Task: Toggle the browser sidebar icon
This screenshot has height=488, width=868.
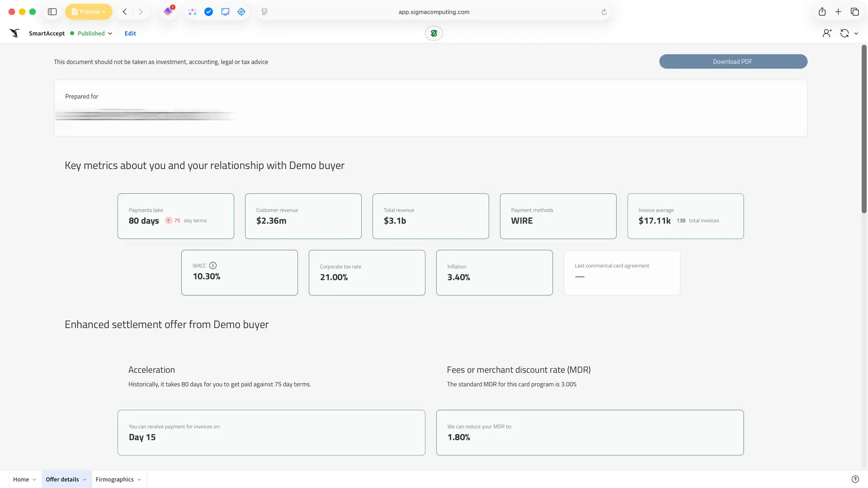Action: coord(52,12)
